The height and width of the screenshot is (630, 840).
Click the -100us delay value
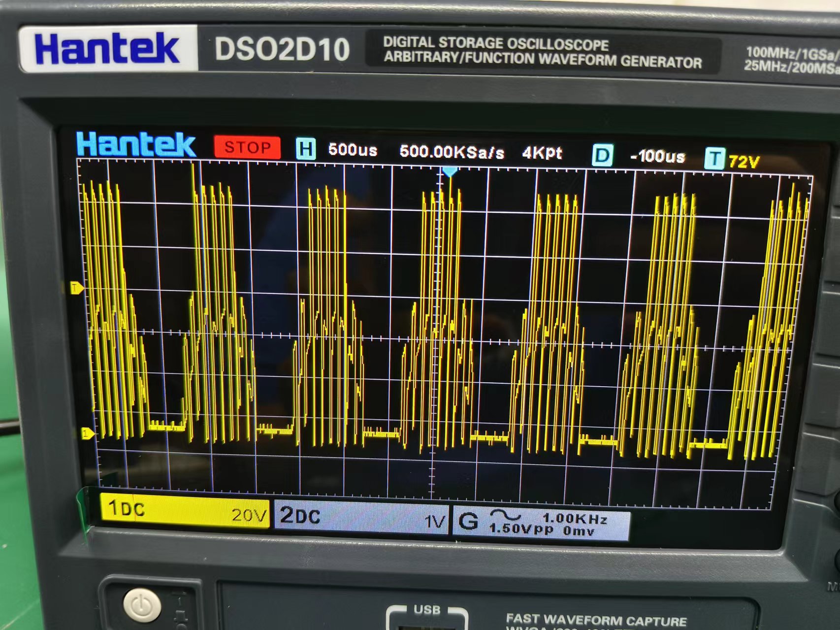pos(657,157)
